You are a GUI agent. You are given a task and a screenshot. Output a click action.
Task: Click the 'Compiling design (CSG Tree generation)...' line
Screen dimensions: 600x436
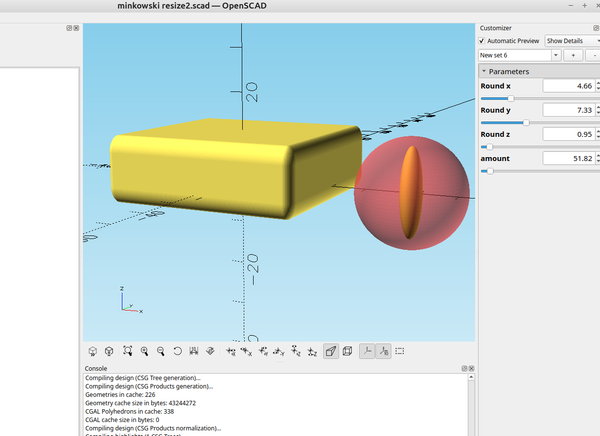coord(143,377)
